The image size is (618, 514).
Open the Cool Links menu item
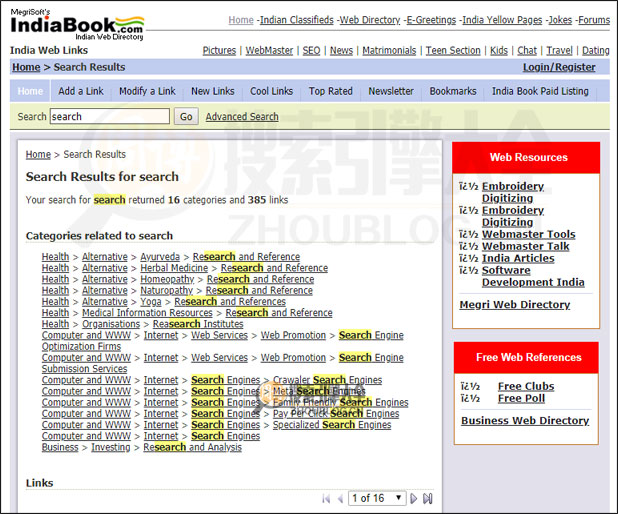(x=271, y=91)
